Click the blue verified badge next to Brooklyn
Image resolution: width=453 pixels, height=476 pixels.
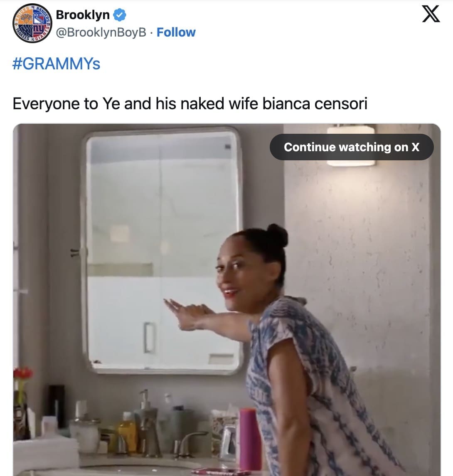click(120, 15)
